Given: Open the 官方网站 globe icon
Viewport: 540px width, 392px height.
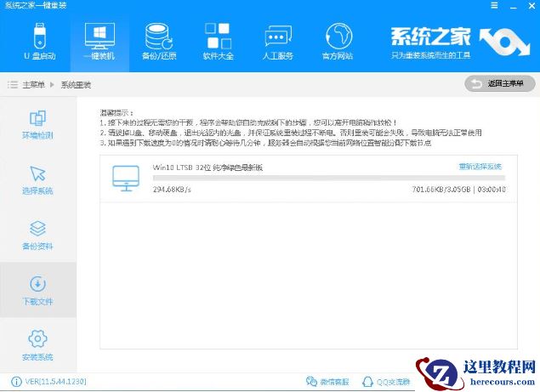Looking at the screenshot, I should click(x=338, y=37).
